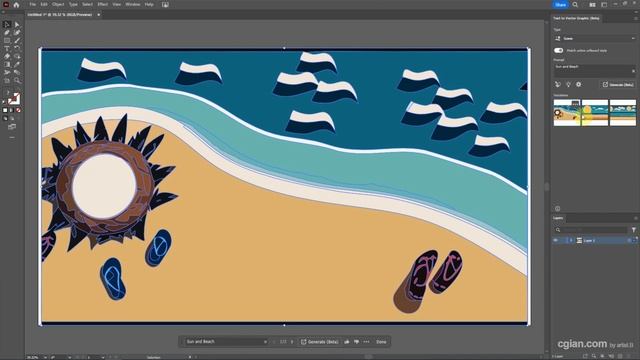The width and height of the screenshot is (640, 360).
Task: Select the Direct Selection tool
Action: click(x=17, y=24)
